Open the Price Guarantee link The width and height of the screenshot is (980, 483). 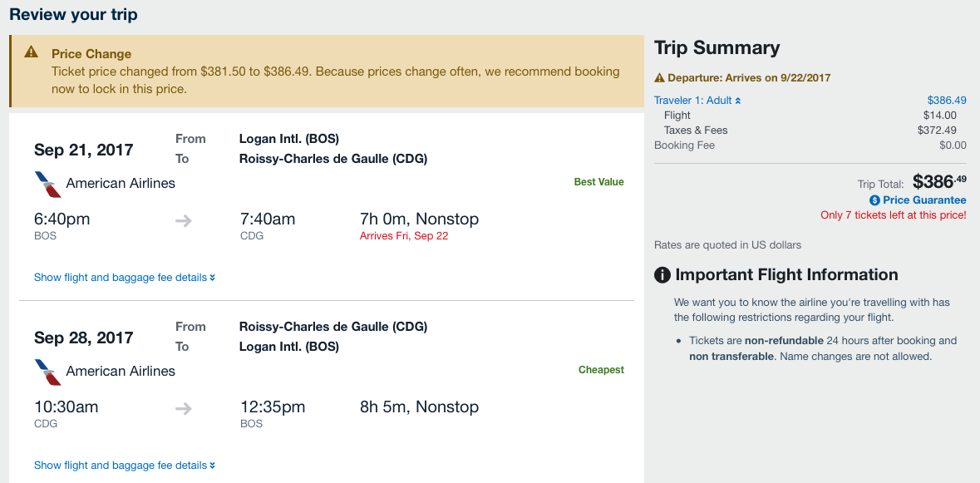point(924,200)
